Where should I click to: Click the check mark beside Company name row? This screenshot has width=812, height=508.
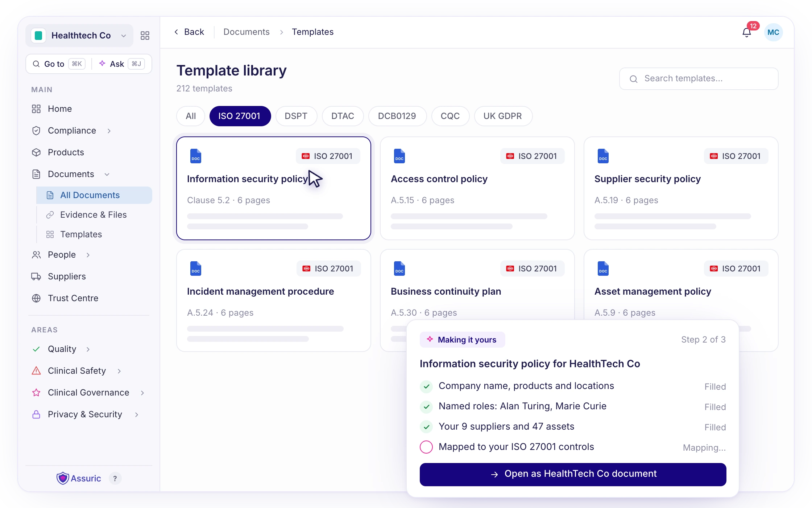426,386
